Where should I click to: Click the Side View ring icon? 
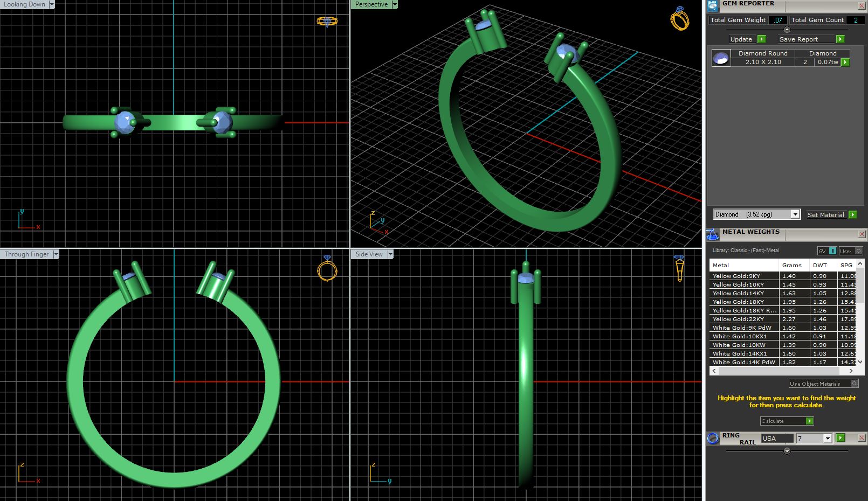pyautogui.click(x=679, y=268)
